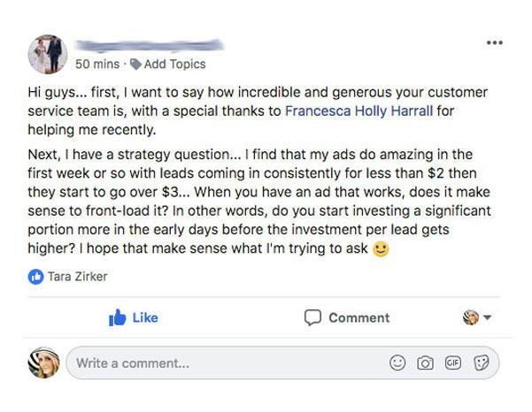Click the Add Topics label
Screen dimensions: 532x412
click(x=174, y=64)
